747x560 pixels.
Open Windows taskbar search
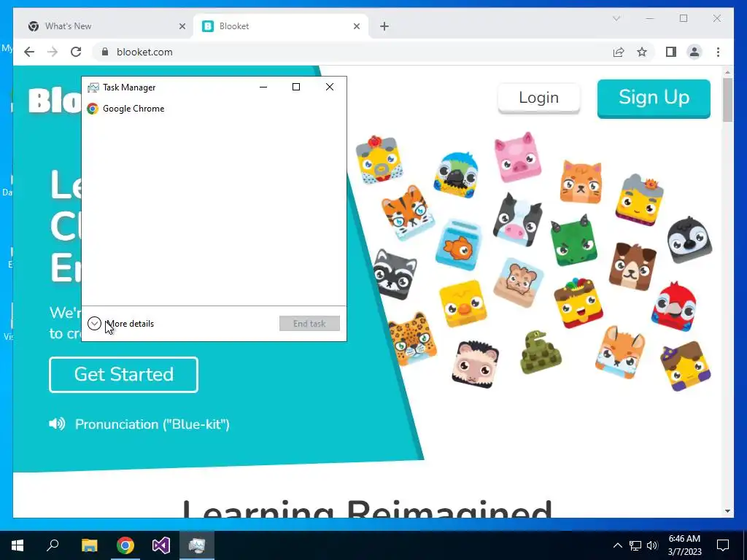point(53,545)
